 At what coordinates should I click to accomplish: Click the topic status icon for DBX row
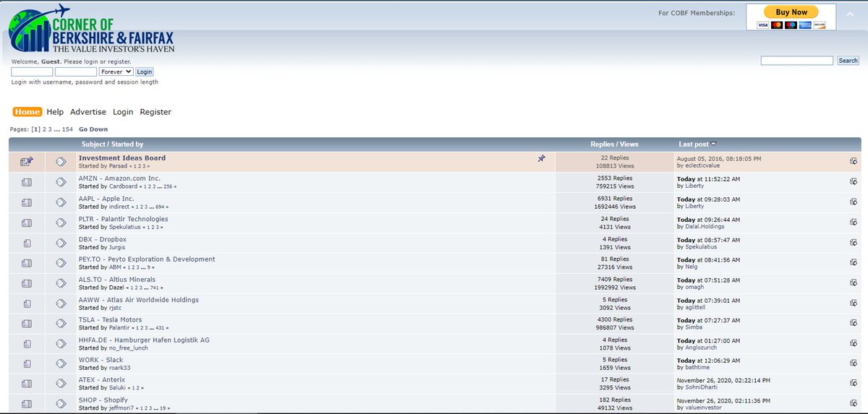27,243
